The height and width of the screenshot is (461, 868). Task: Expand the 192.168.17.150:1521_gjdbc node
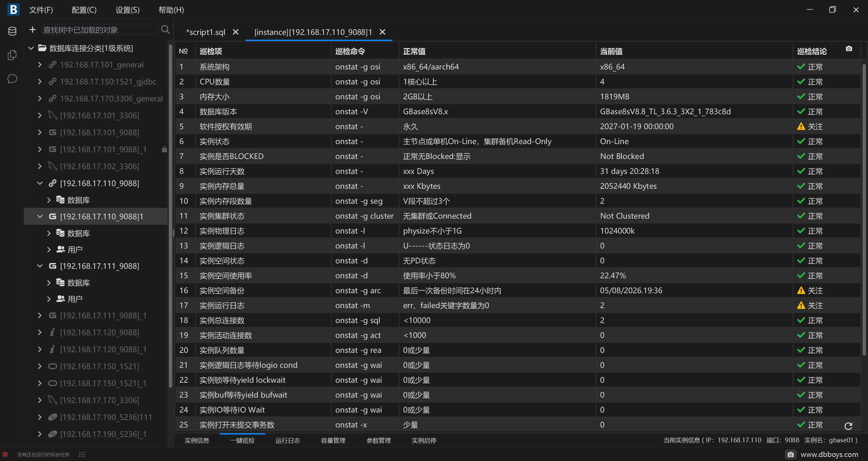tap(40, 81)
